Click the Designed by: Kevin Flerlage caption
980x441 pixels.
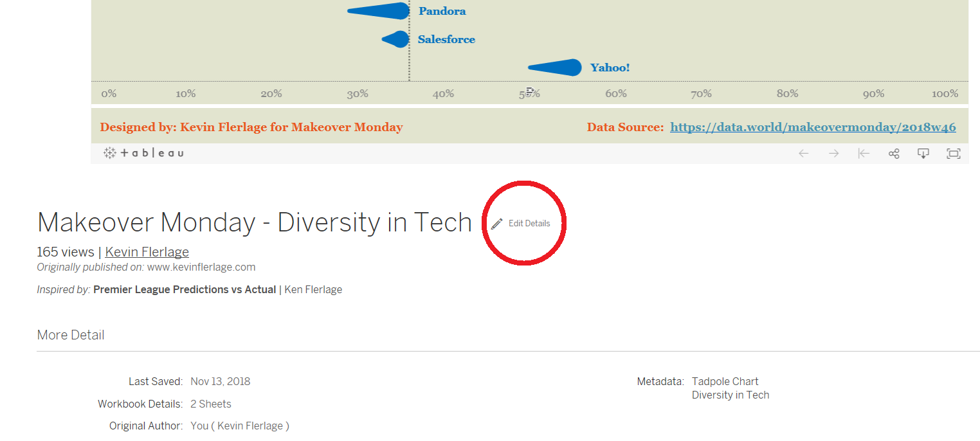tap(251, 127)
